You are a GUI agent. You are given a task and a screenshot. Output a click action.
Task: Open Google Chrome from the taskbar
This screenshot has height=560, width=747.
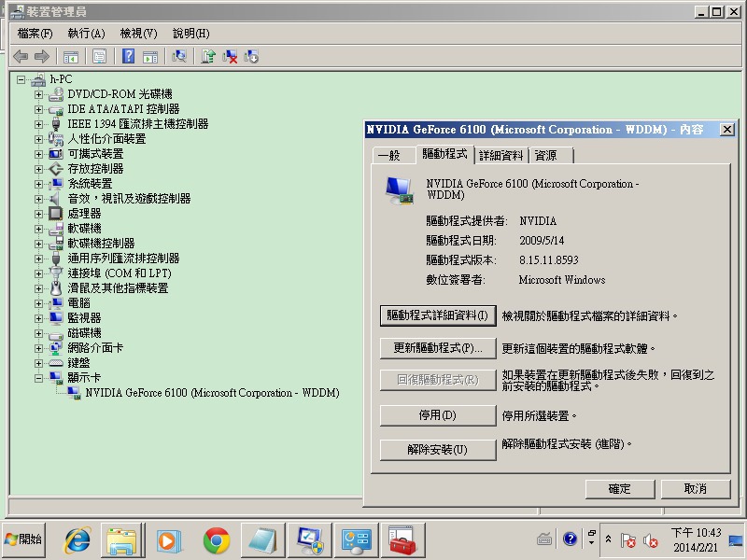(217, 539)
